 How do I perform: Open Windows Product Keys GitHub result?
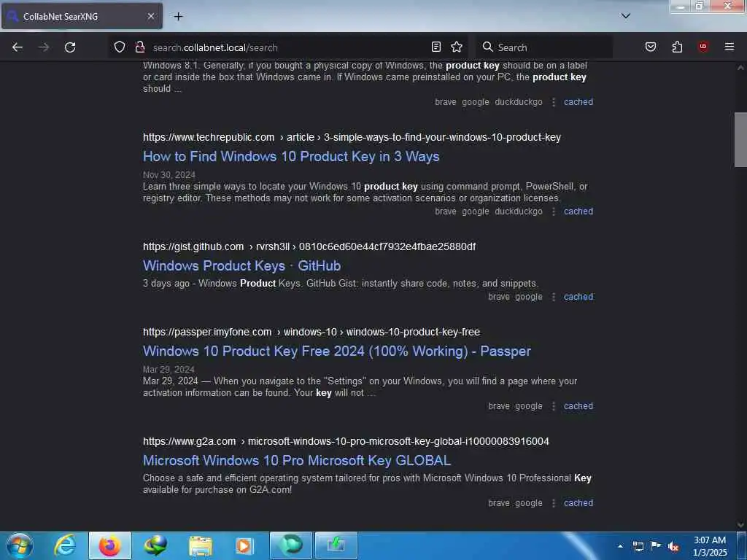242,265
